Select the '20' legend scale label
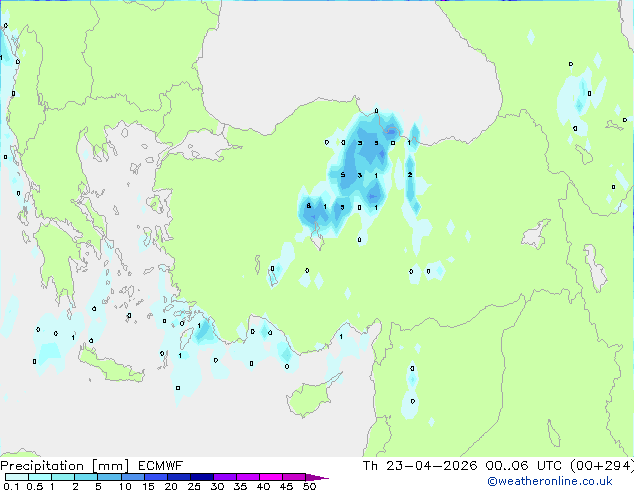The image size is (634, 490). 171,486
